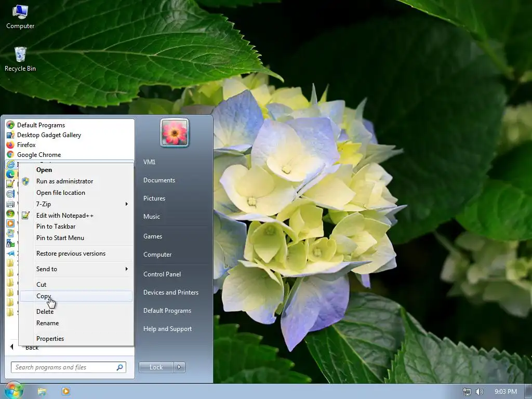Select Rename in the context menu

pyautogui.click(x=47, y=323)
